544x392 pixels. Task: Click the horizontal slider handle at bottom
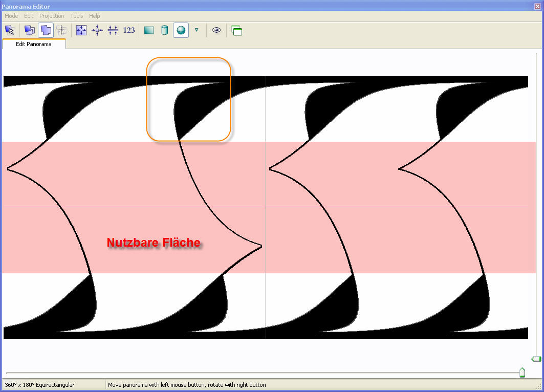tap(522, 373)
